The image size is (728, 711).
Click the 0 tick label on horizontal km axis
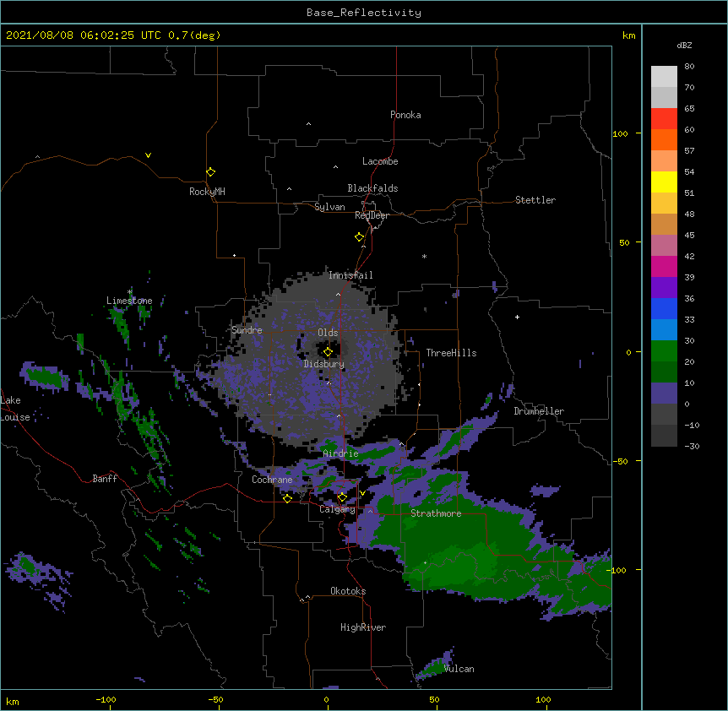326,699
